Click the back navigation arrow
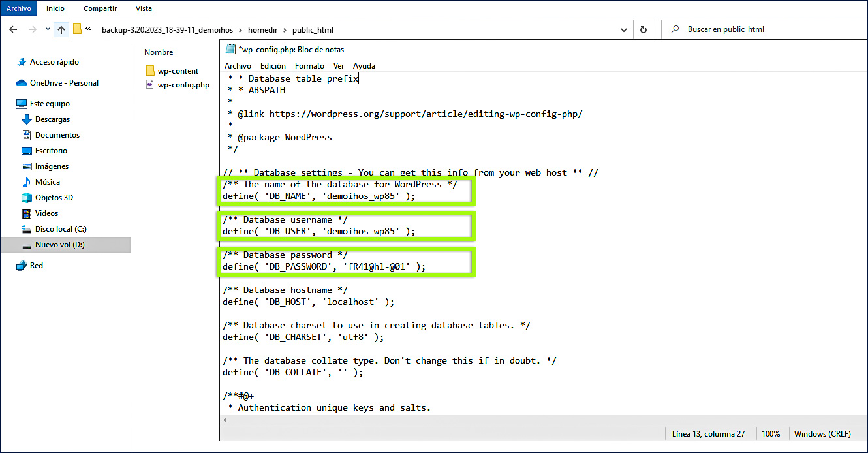Image resolution: width=868 pixels, height=453 pixels. (x=14, y=29)
